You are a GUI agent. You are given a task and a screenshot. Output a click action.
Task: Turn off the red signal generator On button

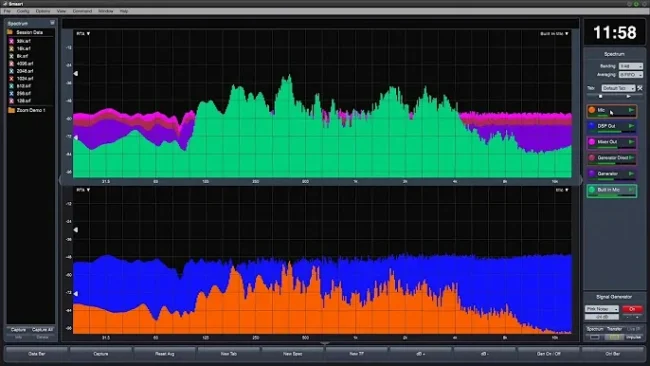point(632,309)
